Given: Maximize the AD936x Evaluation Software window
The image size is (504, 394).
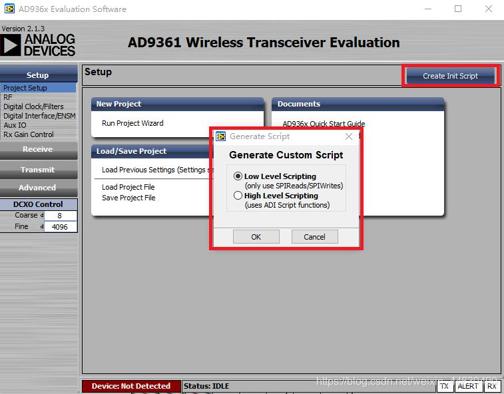Looking at the screenshot, I should 458,9.
